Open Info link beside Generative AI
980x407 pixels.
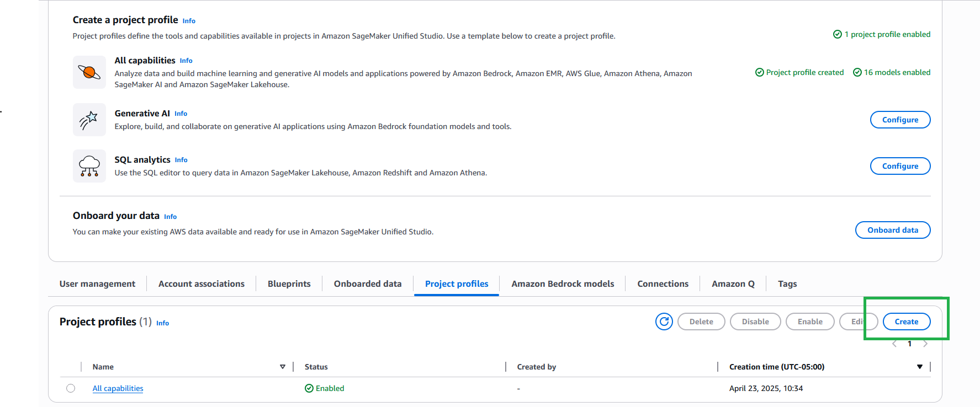coord(181,114)
